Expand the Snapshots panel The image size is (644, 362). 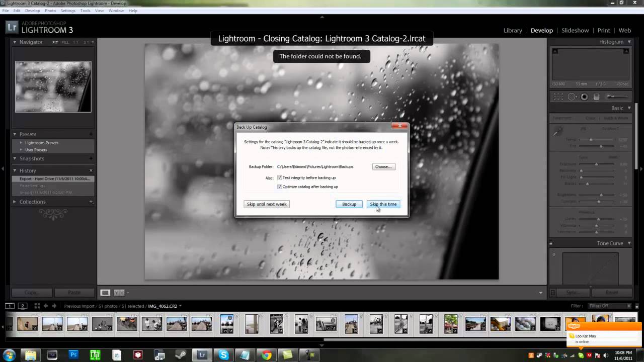coord(15,158)
